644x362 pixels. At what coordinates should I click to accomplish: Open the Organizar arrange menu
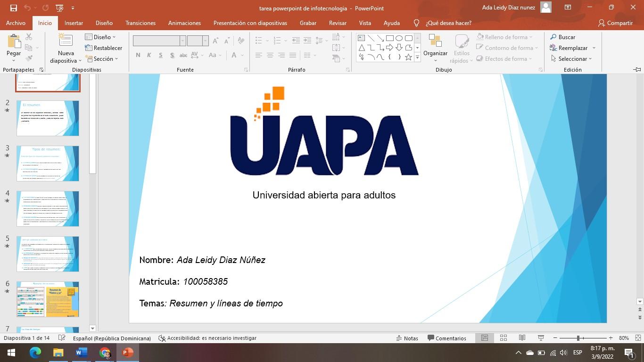click(x=435, y=48)
